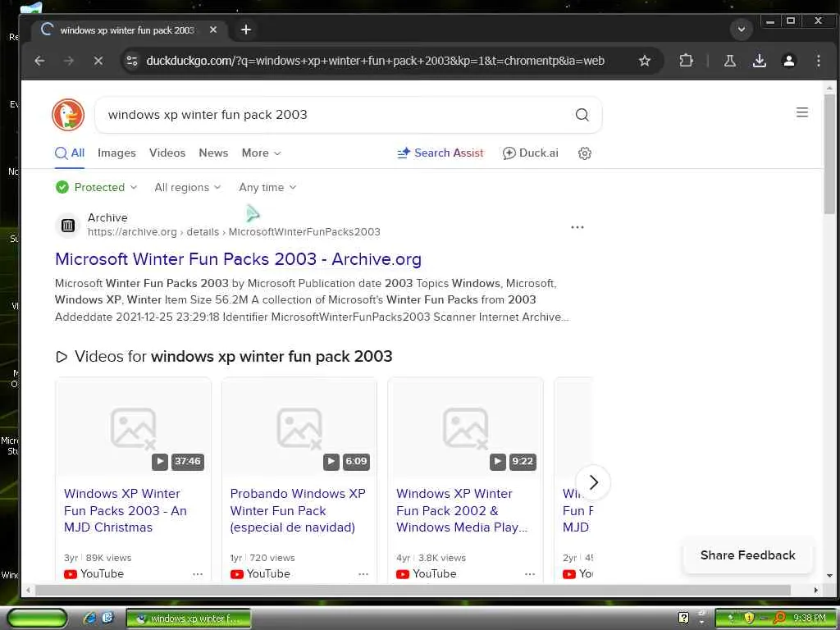This screenshot has width=840, height=630.
Task: Open options for the Probando video card
Action: point(363,574)
